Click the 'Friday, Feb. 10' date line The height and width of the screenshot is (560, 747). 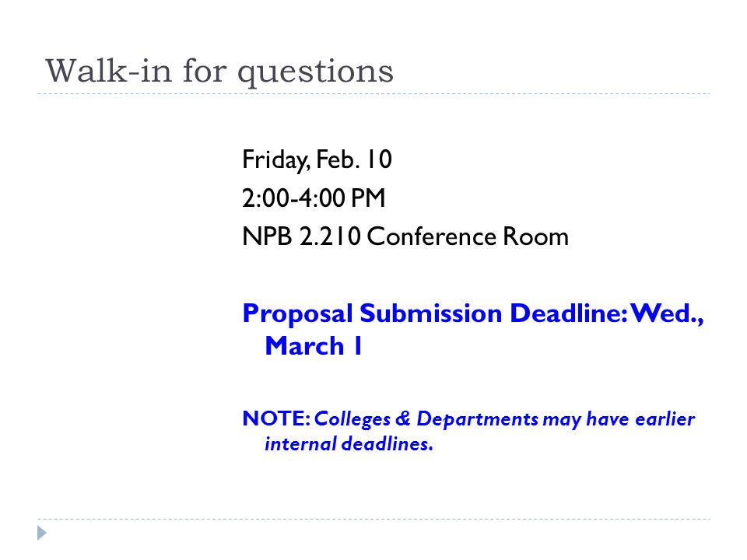pos(317,159)
